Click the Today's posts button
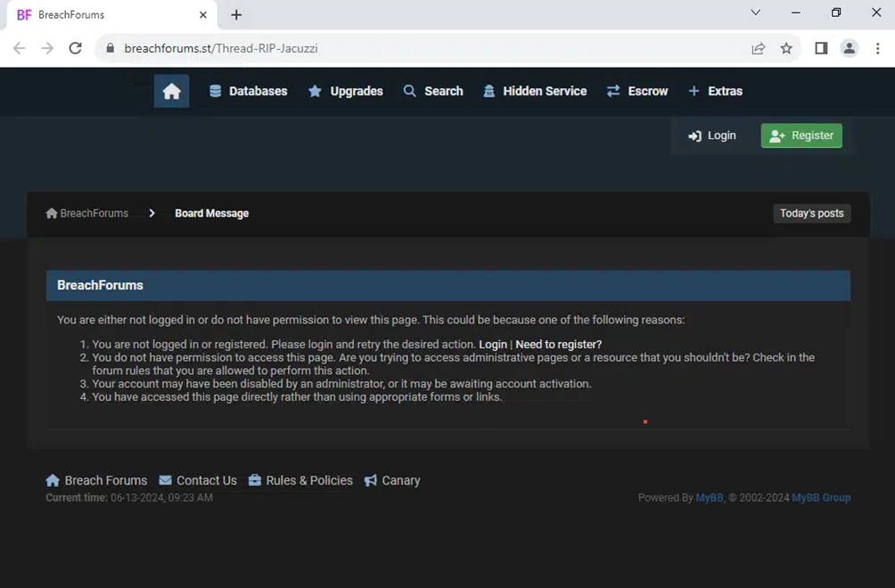The height and width of the screenshot is (588, 895). pos(811,213)
